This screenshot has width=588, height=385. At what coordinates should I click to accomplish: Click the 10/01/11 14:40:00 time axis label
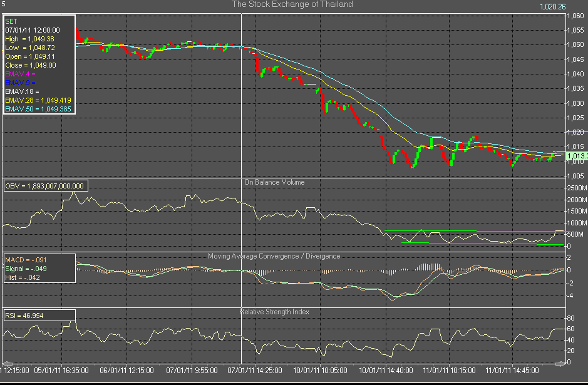(386, 371)
